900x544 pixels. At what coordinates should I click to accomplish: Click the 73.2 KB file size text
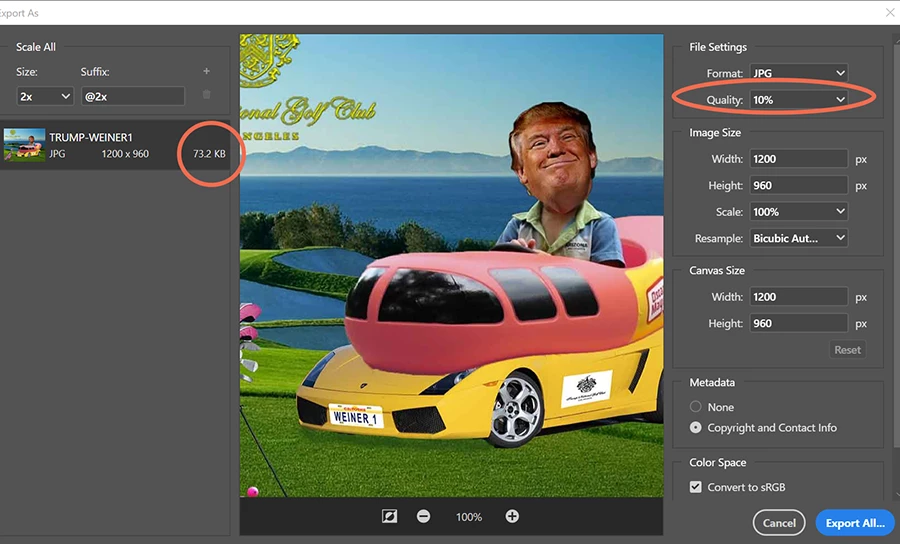[209, 154]
